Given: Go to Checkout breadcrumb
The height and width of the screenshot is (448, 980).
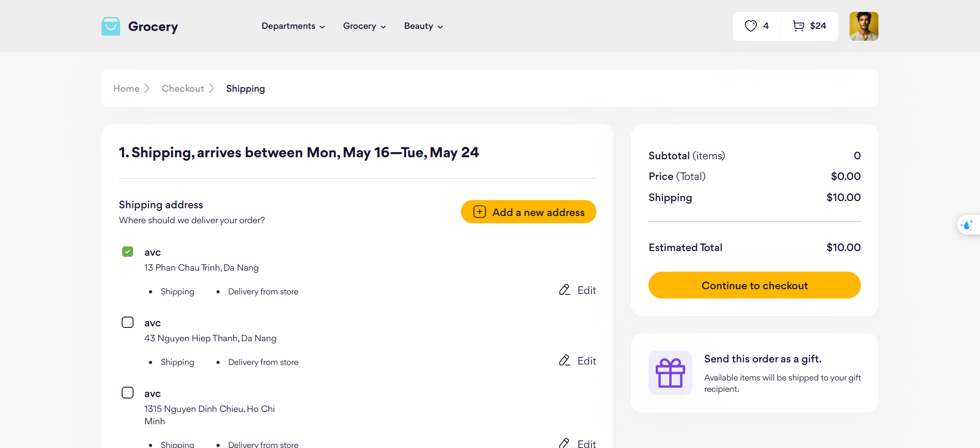Looking at the screenshot, I should tap(182, 89).
